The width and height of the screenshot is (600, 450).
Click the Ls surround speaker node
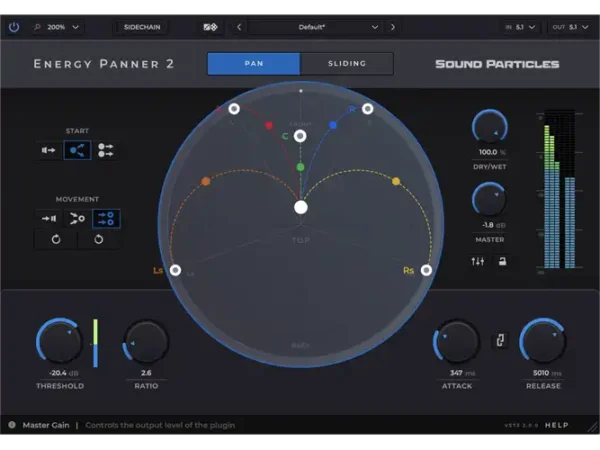click(175, 271)
